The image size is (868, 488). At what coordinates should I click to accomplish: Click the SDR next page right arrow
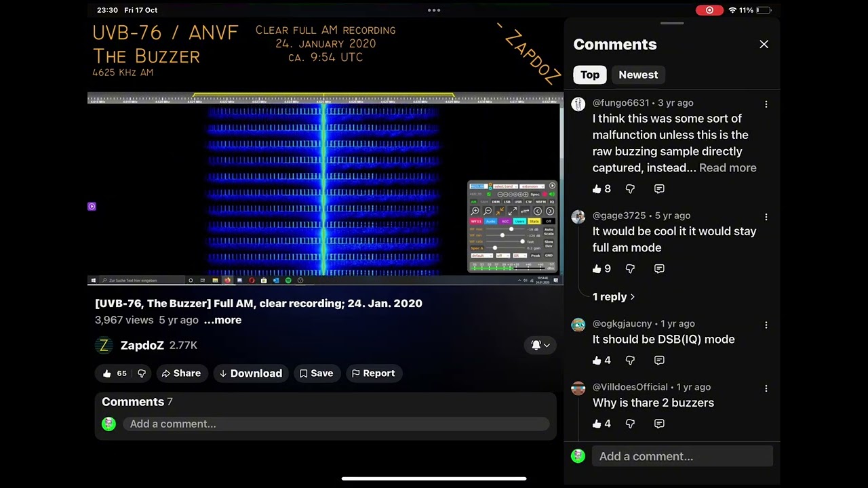coord(550,211)
